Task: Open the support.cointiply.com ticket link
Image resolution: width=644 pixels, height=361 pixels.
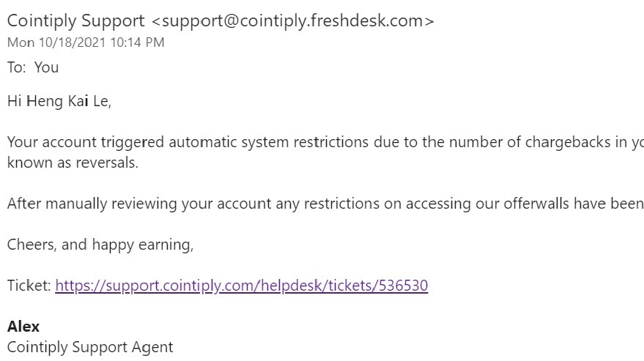Action: (242, 286)
